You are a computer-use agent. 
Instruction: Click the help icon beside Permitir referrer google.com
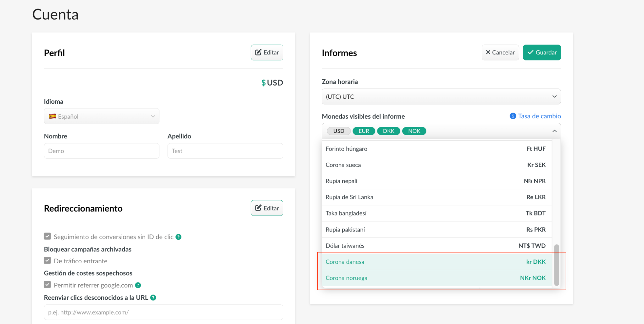[138, 285]
